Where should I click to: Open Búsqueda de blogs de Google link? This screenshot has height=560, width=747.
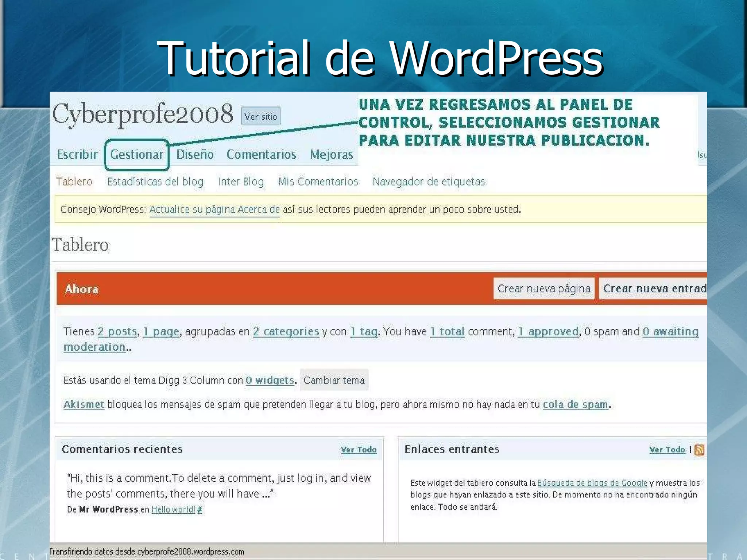point(592,483)
